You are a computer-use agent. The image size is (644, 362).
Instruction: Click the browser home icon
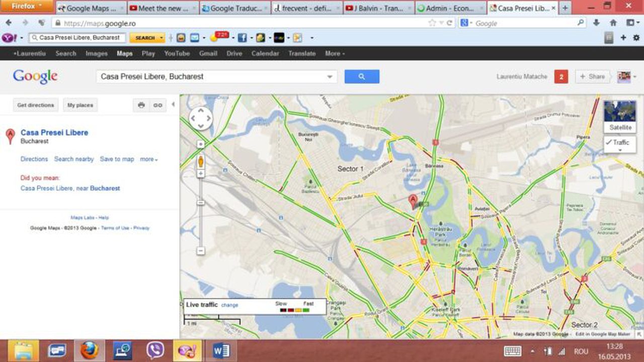pos(613,23)
